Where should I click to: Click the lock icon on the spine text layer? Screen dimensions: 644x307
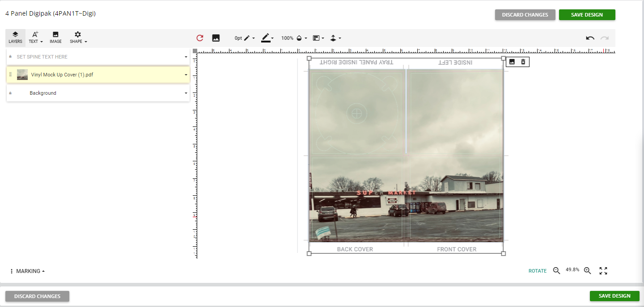coord(10,56)
